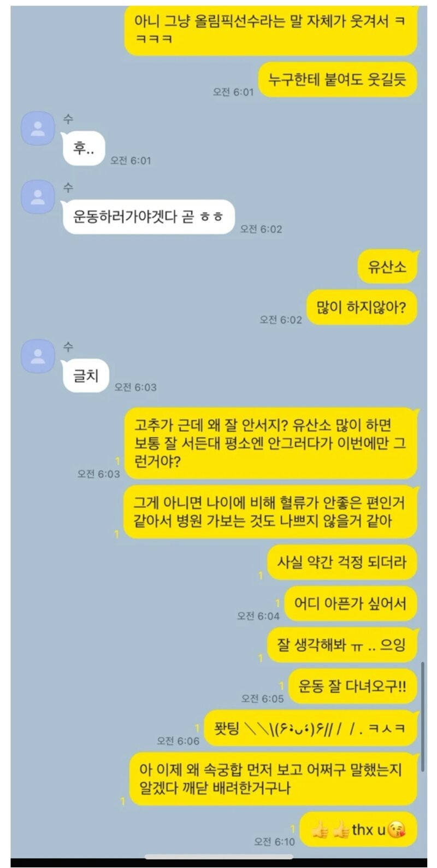Tap the '사실 약간 걱정 되더라' bubble
437x868 pixels.
(342, 562)
